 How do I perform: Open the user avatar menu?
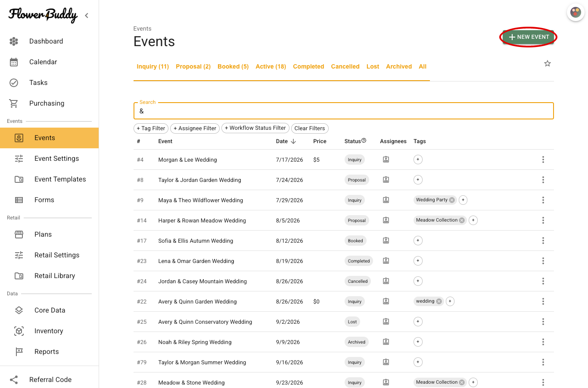576,13
